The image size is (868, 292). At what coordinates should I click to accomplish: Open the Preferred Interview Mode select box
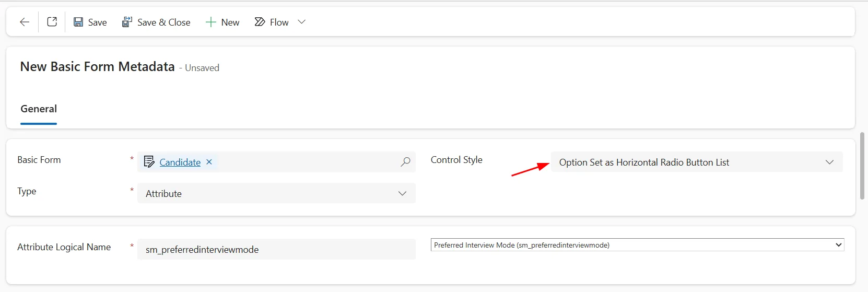(637, 244)
